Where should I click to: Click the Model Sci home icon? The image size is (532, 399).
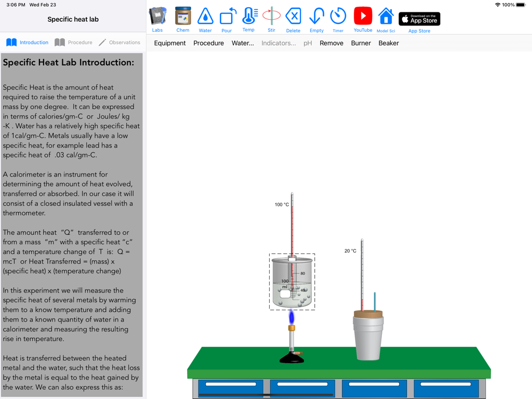[385, 16]
